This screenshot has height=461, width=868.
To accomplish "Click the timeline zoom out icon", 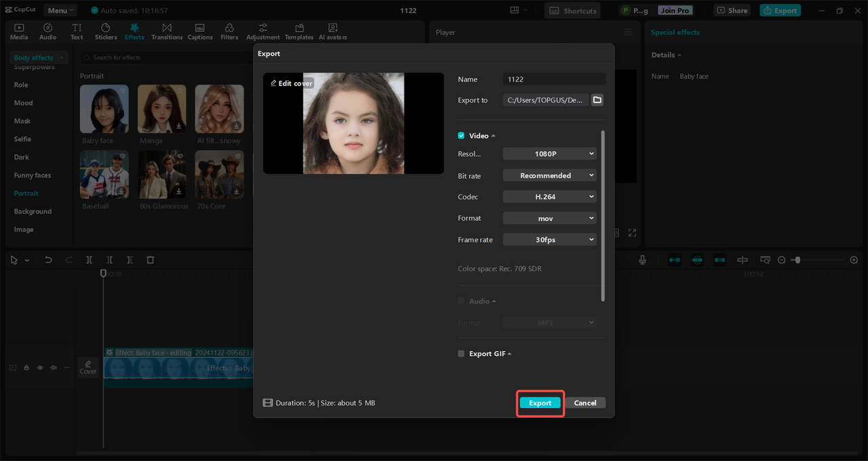I will (781, 260).
